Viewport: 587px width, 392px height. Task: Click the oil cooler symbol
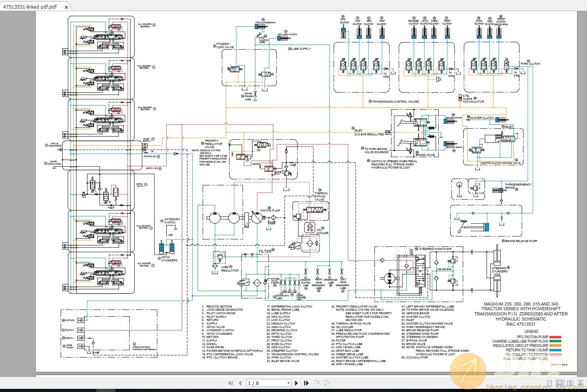(310, 228)
